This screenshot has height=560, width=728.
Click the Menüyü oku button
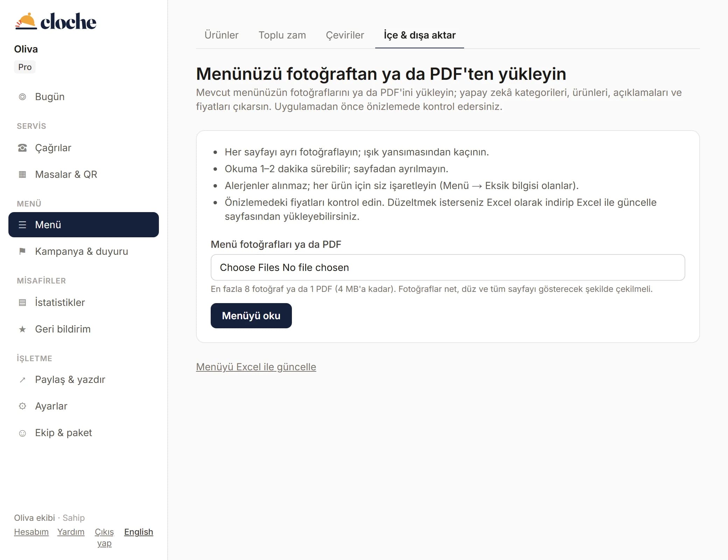click(251, 316)
